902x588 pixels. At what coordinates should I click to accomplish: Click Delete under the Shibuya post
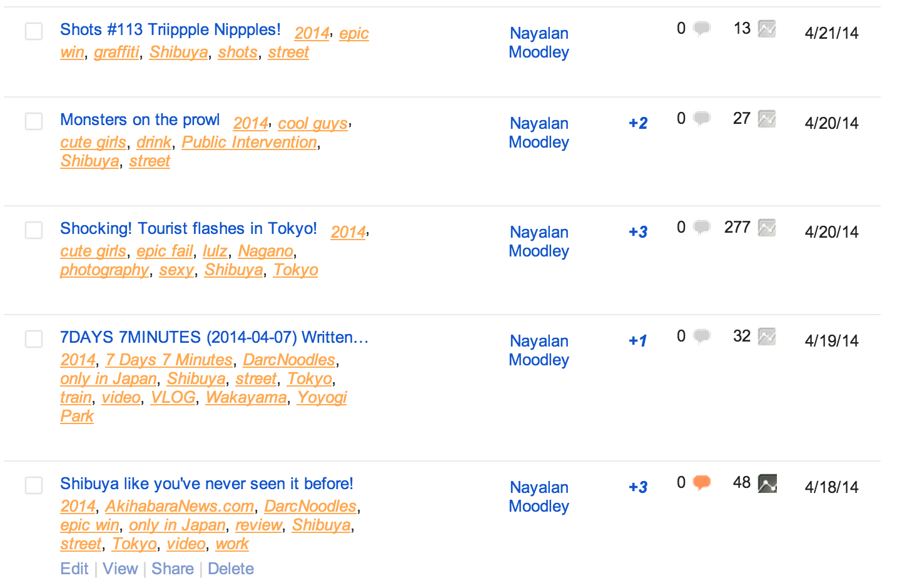pos(231,569)
